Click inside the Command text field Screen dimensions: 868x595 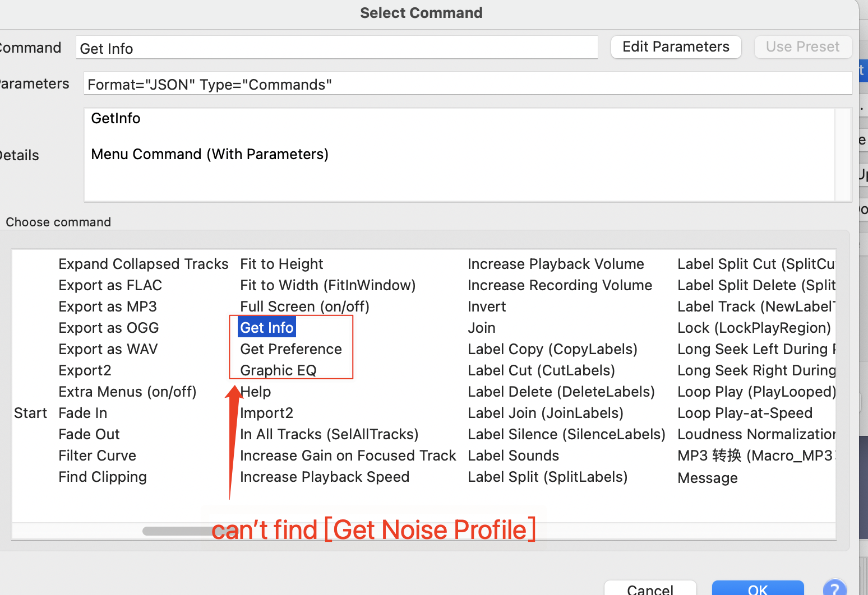tap(336, 48)
